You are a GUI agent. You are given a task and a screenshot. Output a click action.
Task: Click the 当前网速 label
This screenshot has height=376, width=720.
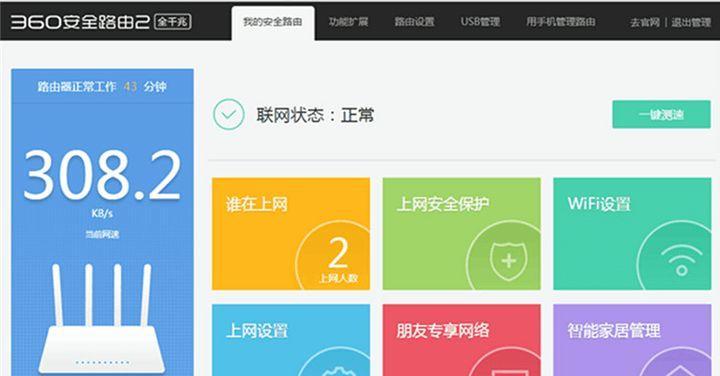(102, 234)
